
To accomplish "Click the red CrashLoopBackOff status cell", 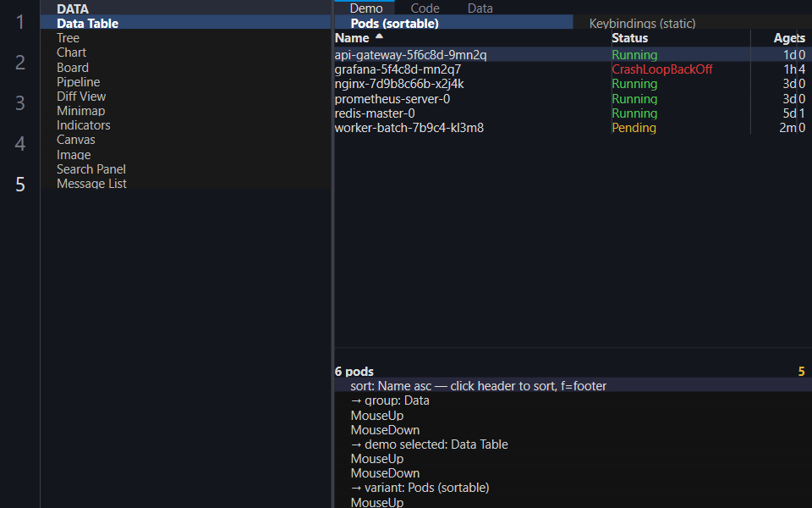I will 661,69.
